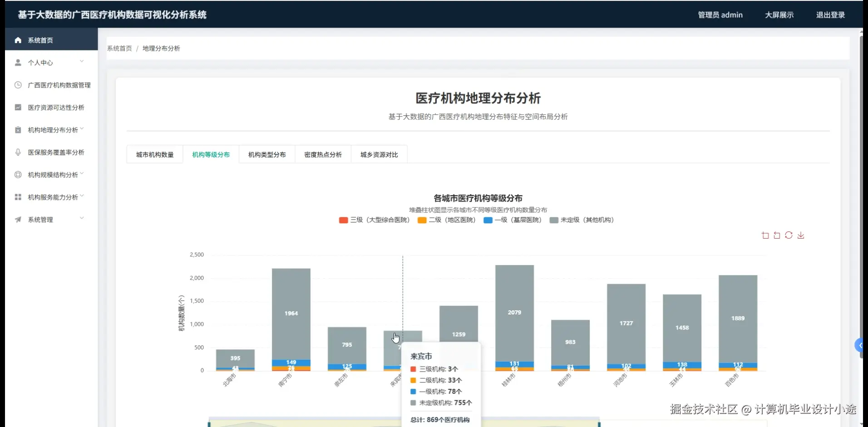Toggle 二级（地区医院） legend series

(x=447, y=220)
